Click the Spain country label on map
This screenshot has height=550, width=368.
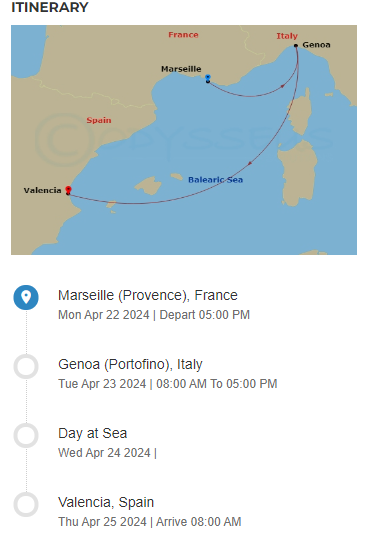coord(99,120)
